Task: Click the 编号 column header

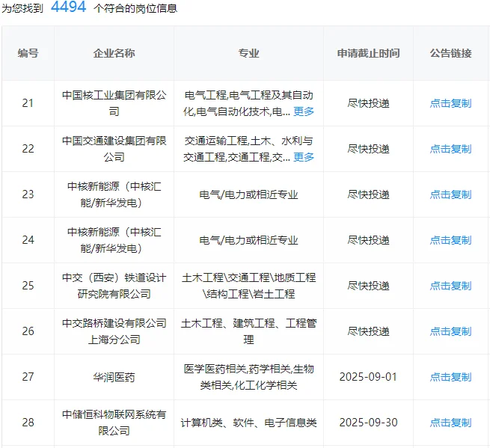Action: [28, 53]
